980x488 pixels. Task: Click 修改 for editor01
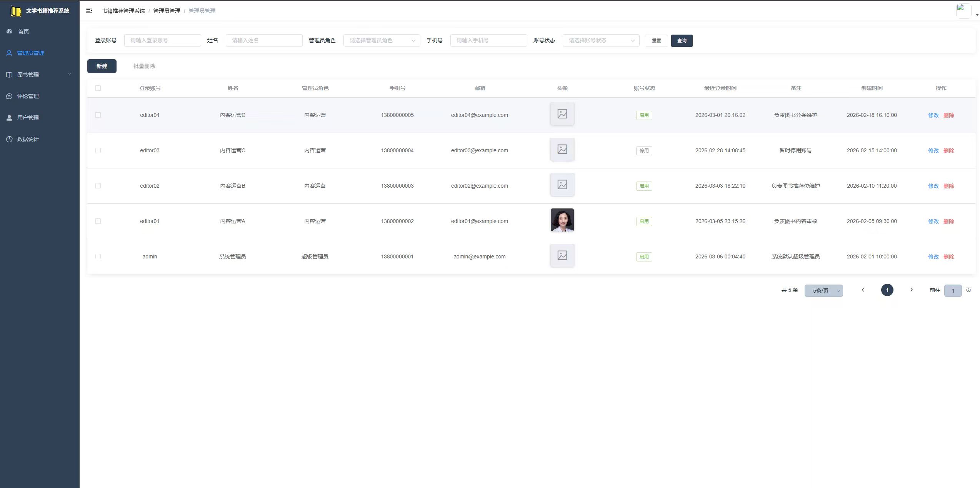pos(933,221)
